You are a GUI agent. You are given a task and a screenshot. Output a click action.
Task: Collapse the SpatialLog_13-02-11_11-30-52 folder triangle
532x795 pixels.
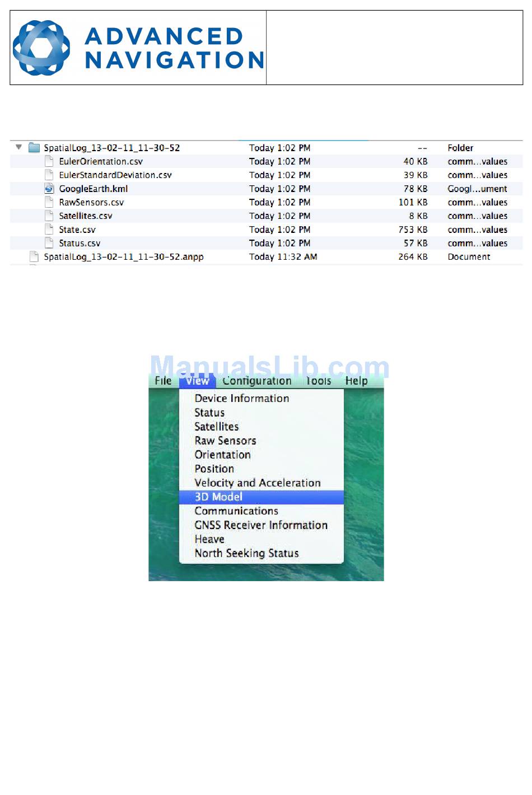click(18, 147)
